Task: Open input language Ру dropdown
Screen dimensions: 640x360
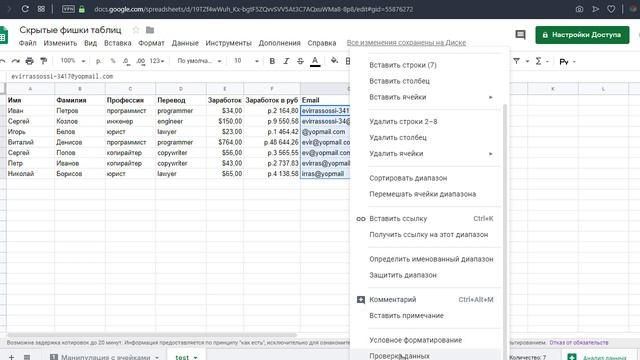Action: [x=567, y=62]
